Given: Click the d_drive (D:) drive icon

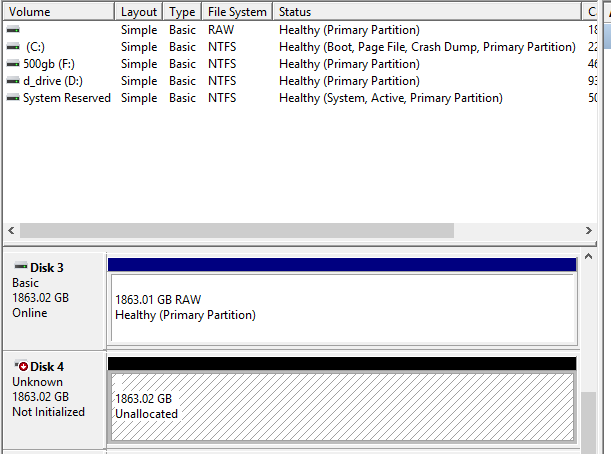Looking at the screenshot, I should click(x=13, y=81).
